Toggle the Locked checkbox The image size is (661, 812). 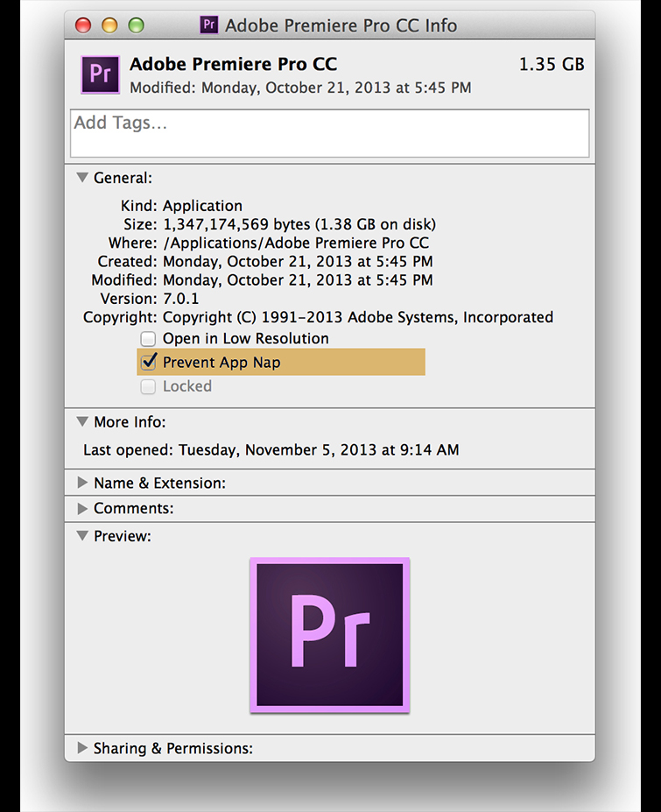pyautogui.click(x=148, y=386)
